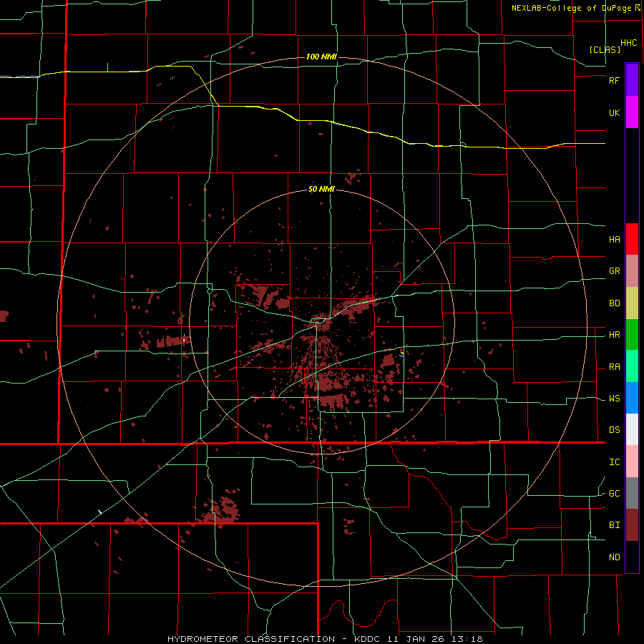Click the RA legend label
644x644 pixels.
[614, 367]
